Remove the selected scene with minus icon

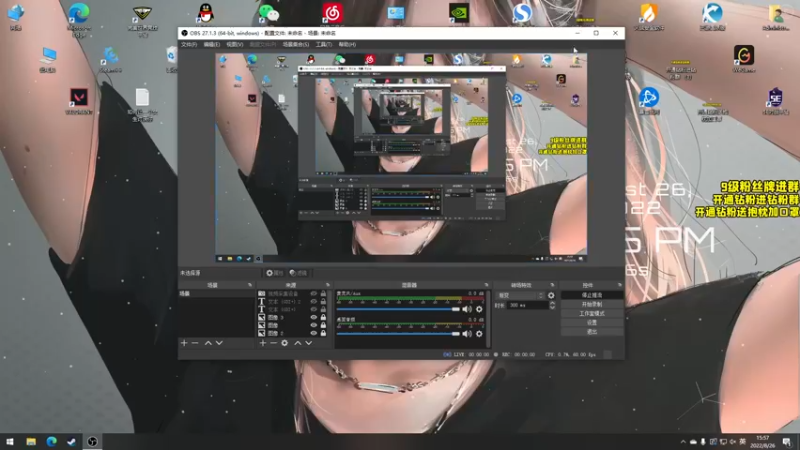[195, 343]
